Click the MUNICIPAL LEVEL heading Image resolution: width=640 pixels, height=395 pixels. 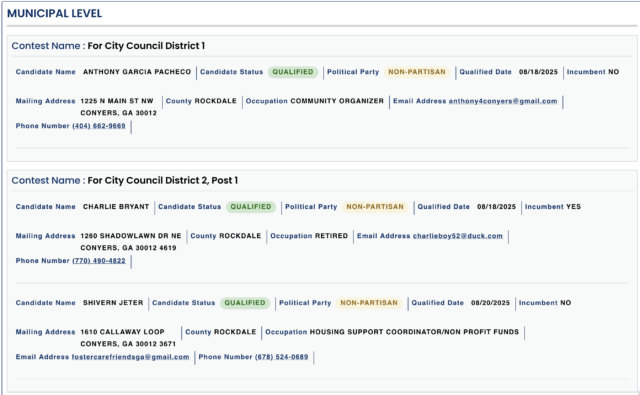[55, 13]
